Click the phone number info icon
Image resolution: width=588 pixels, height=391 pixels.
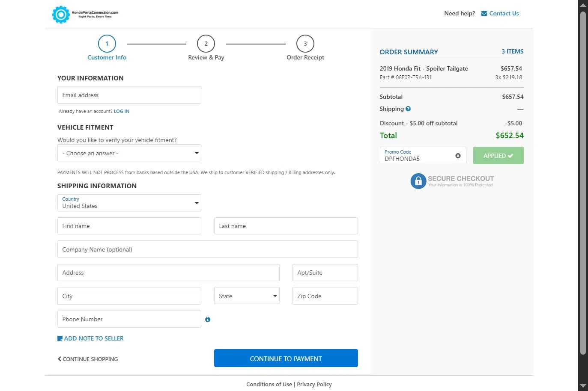coord(208,320)
